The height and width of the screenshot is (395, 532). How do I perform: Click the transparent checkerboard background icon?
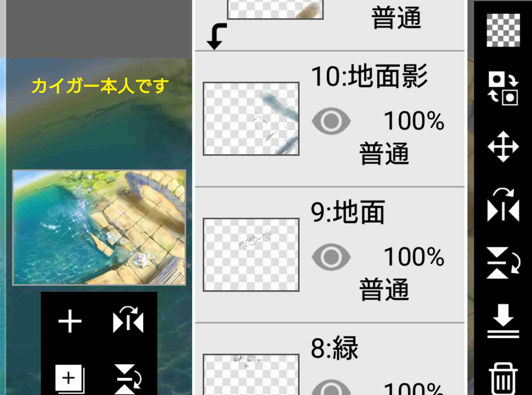click(x=503, y=30)
